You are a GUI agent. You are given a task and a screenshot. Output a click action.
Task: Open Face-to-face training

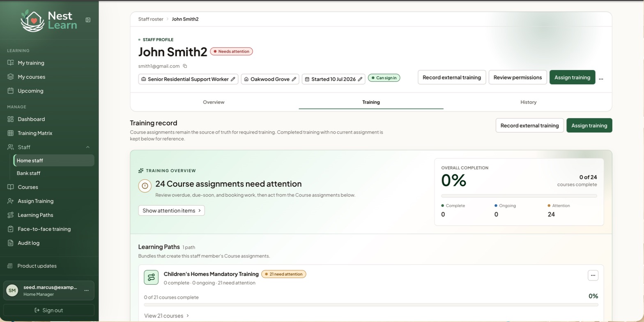49,229
